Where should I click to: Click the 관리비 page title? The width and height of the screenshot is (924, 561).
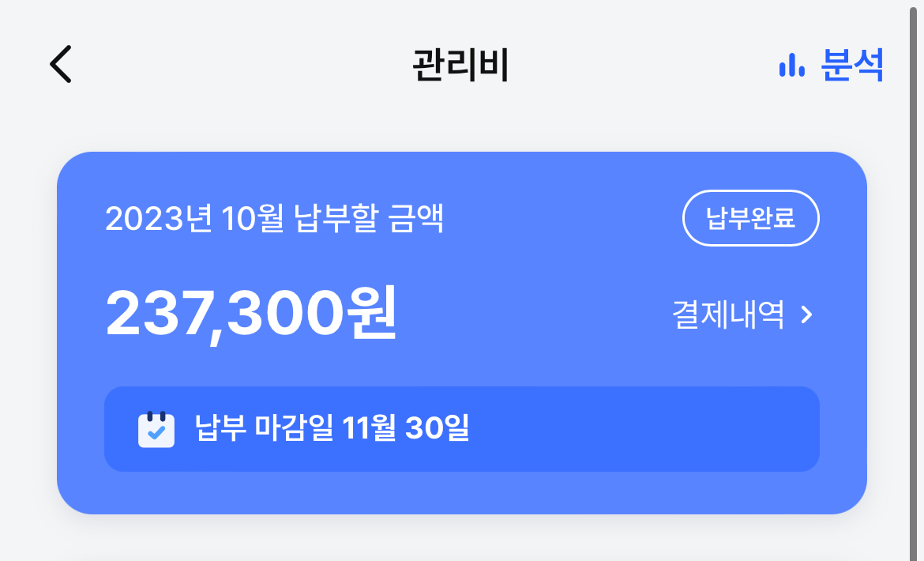tap(460, 65)
